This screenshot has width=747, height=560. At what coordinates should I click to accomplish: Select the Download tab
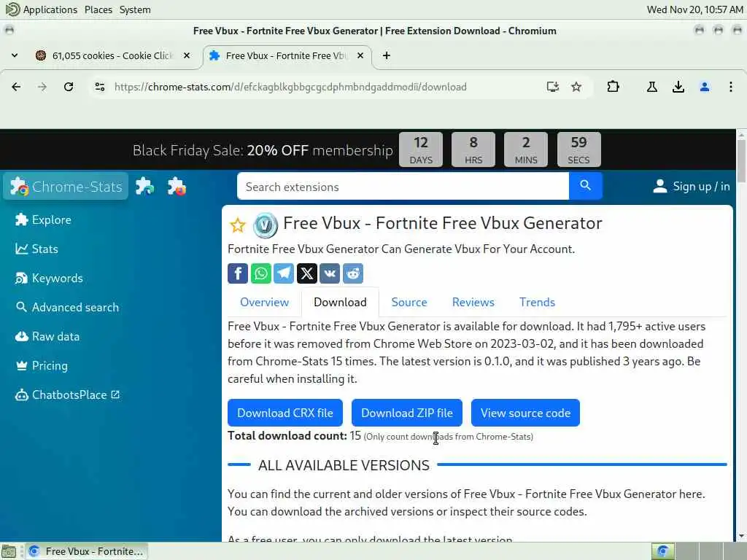coord(340,302)
